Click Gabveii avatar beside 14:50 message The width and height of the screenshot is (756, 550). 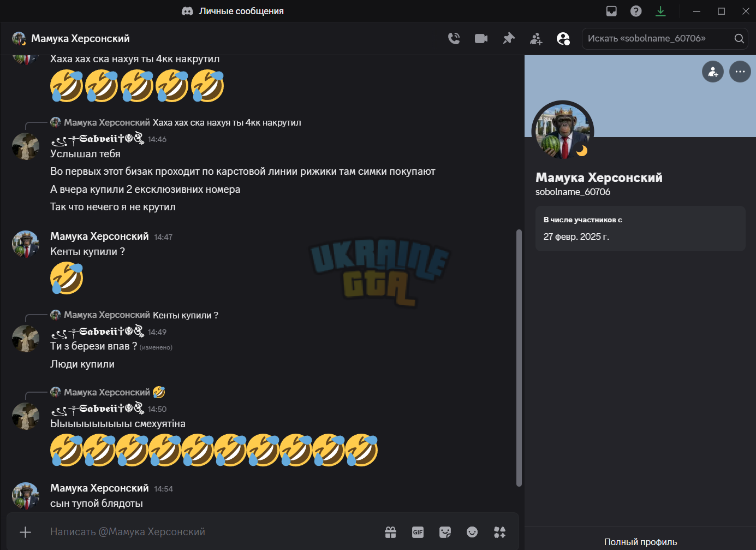click(26, 416)
